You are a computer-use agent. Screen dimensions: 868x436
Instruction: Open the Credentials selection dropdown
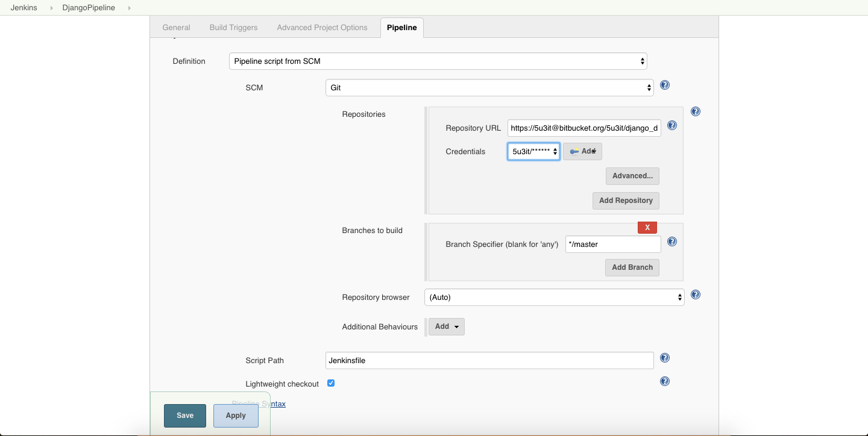click(533, 152)
